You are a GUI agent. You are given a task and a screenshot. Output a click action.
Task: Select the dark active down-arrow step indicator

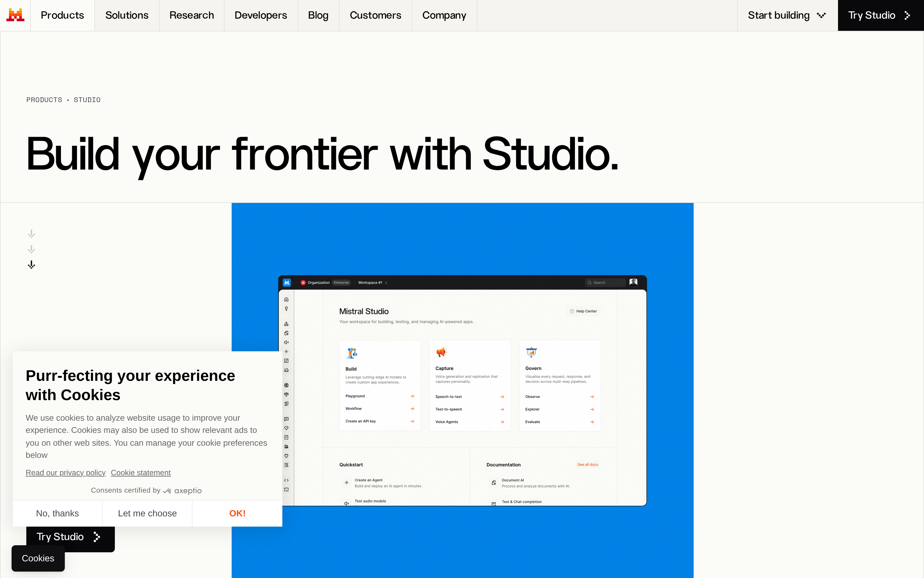pos(31,265)
